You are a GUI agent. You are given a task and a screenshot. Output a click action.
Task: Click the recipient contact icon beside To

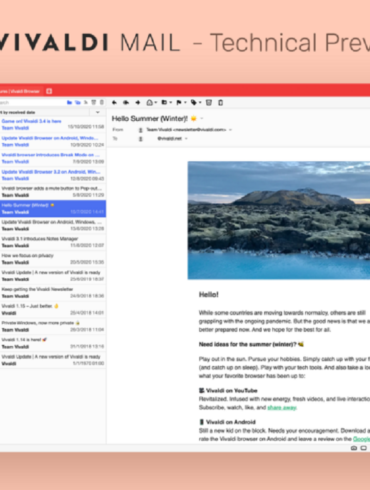click(x=140, y=139)
